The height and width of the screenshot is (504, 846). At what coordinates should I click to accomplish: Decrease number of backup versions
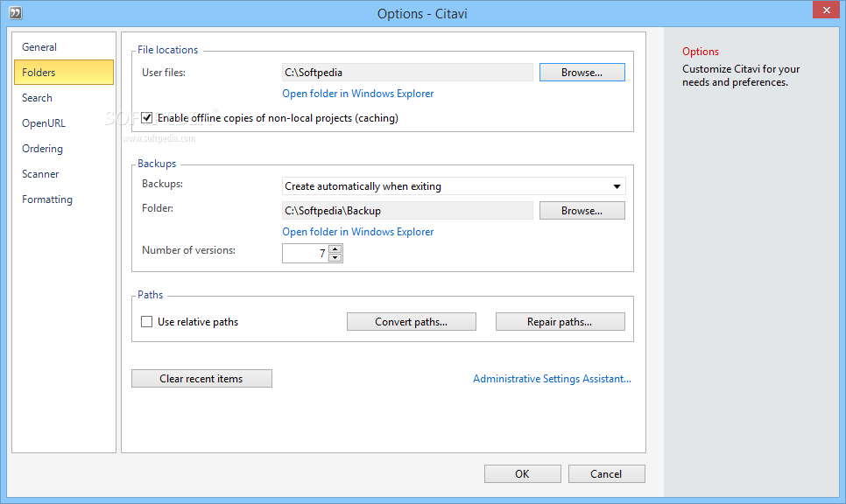[x=335, y=257]
